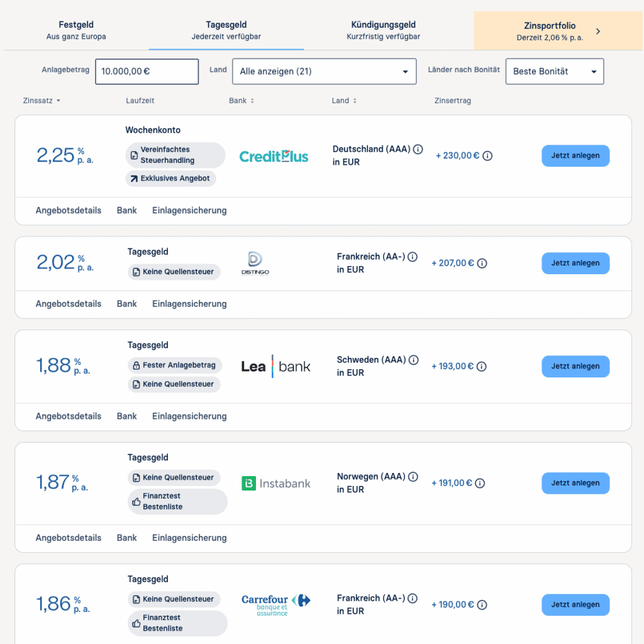Click the Anlagebetrag input field

pos(147,72)
